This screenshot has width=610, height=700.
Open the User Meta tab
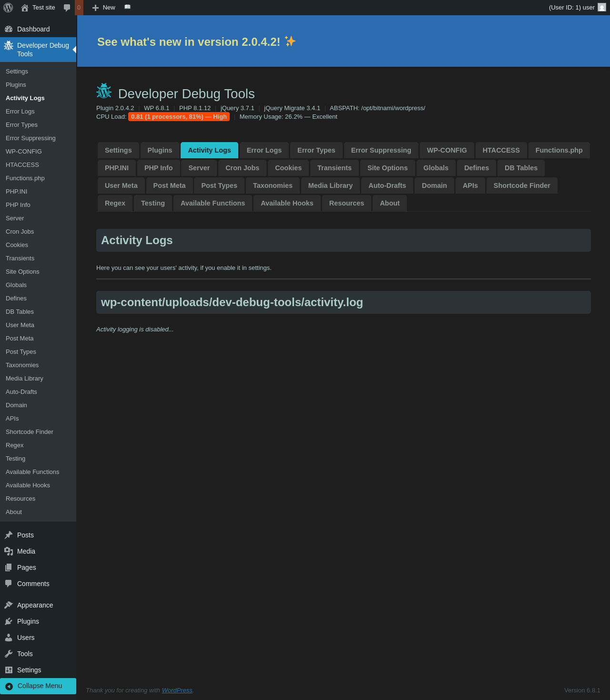(x=121, y=185)
